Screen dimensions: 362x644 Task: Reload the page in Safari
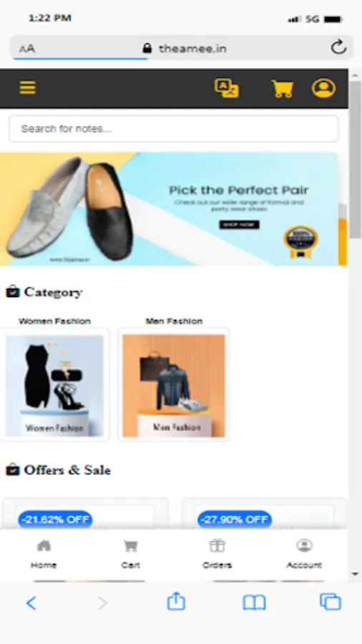click(339, 47)
